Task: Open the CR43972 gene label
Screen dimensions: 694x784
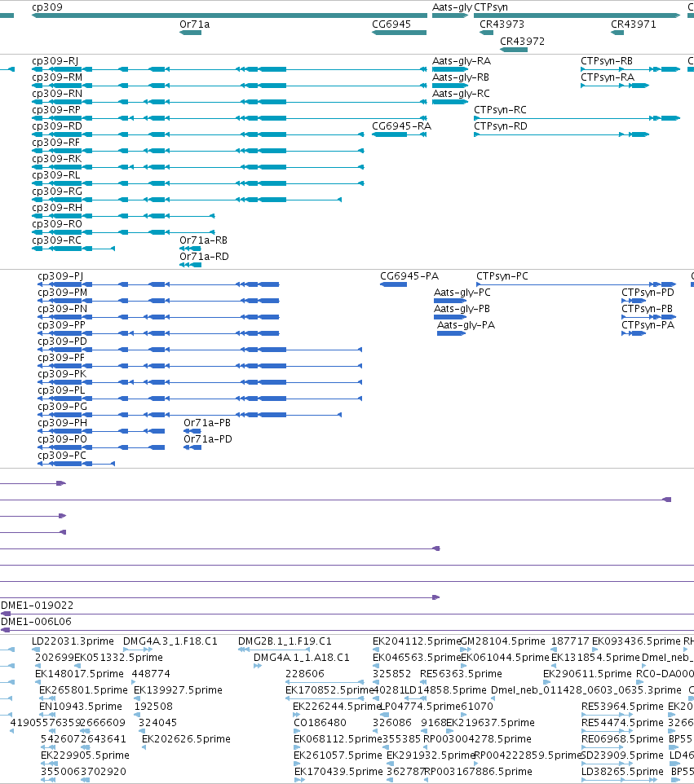Action: click(x=523, y=41)
